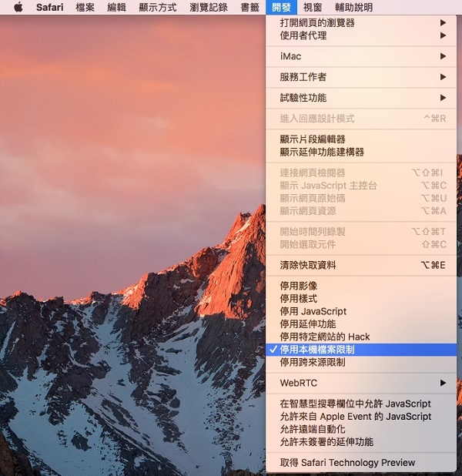Enable 允許來自 Apple Event 的 JavaScript
The width and height of the screenshot is (462, 476).
(361, 417)
